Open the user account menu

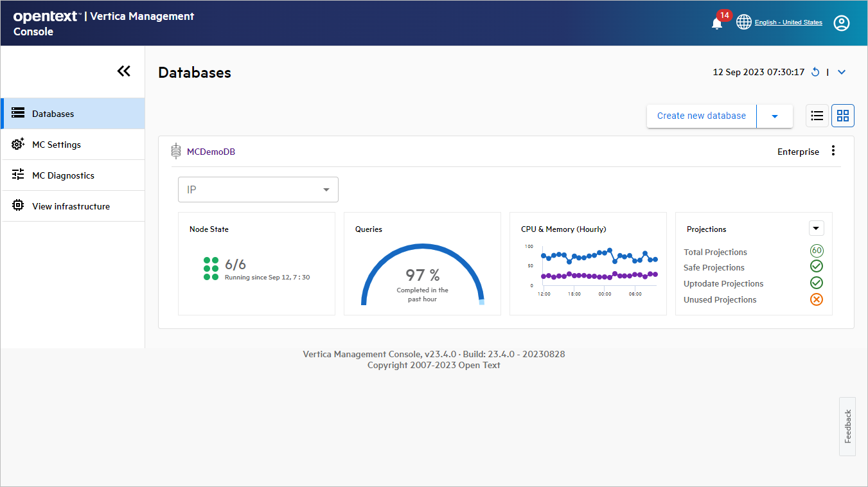[842, 22]
